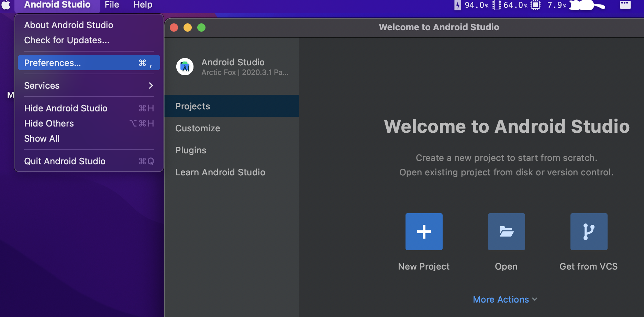Image resolution: width=644 pixels, height=317 pixels.
Task: Click the Open folder icon
Action: tap(506, 231)
